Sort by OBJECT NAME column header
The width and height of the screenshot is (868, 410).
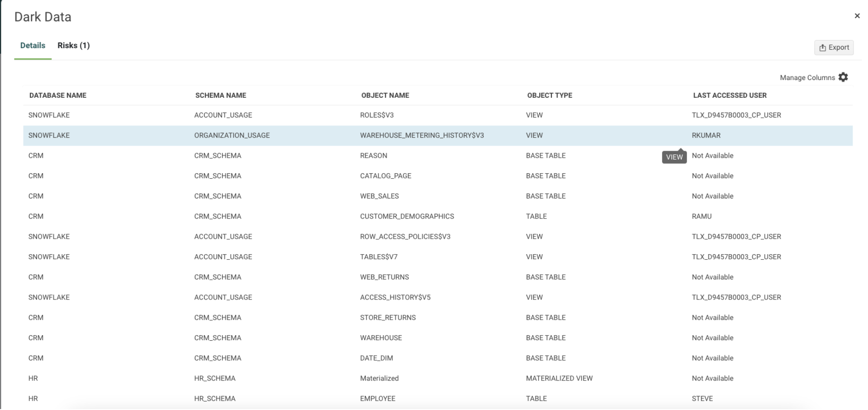[385, 95]
